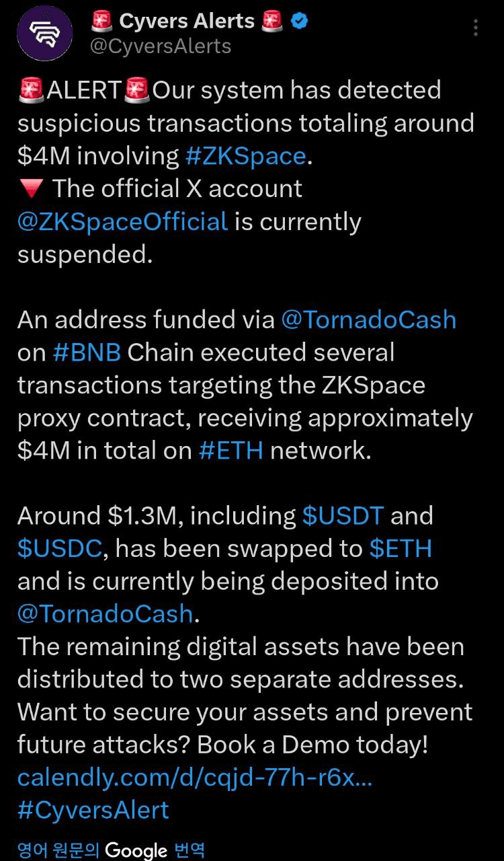Open the Cyvers Alerts display name

click(187, 22)
